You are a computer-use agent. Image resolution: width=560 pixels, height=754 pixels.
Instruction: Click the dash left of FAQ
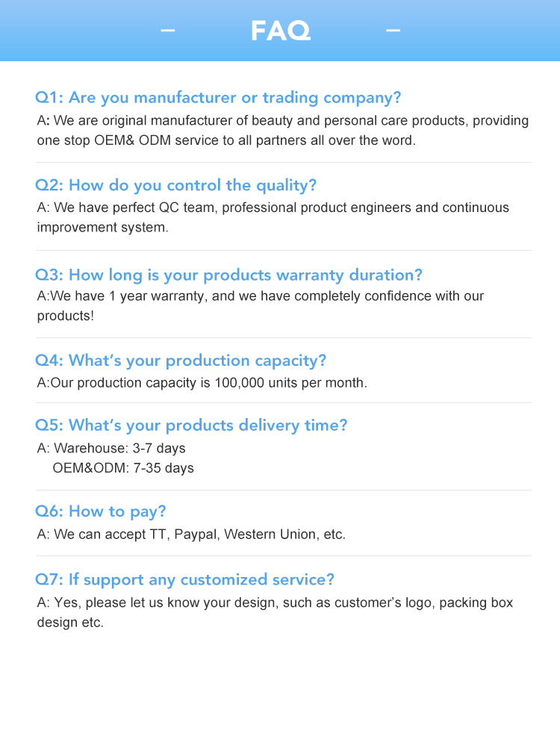168,31
